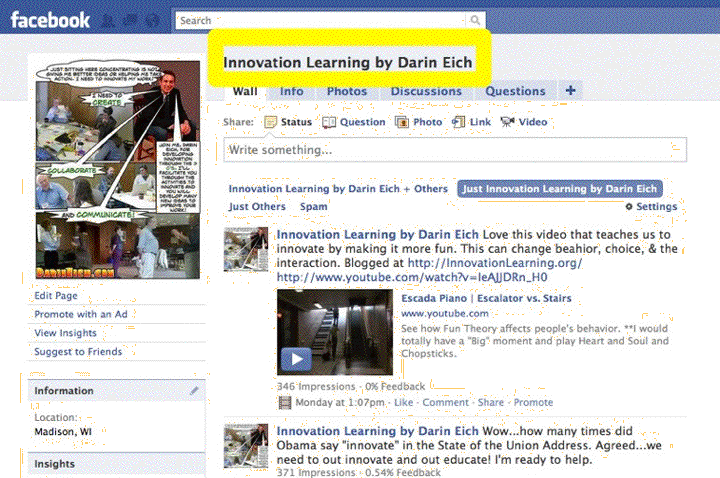
Task: Click the Monday at 1:07pm timestamp
Action: coord(340,403)
